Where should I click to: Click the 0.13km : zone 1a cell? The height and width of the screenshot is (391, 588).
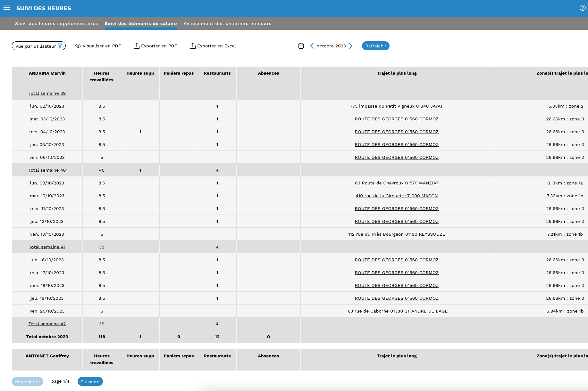click(565, 183)
